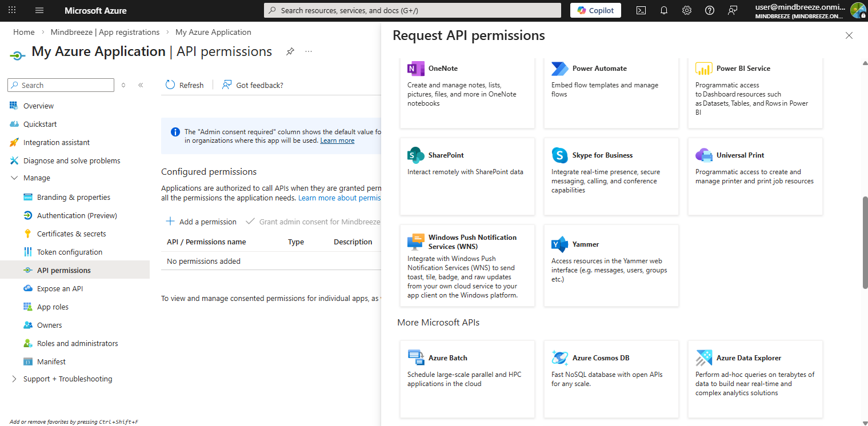Click the Request API permissions panel scrollbar

pos(865,243)
